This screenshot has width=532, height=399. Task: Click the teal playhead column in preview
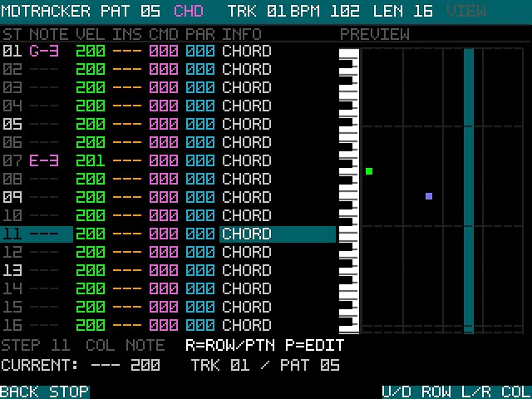tap(469, 190)
